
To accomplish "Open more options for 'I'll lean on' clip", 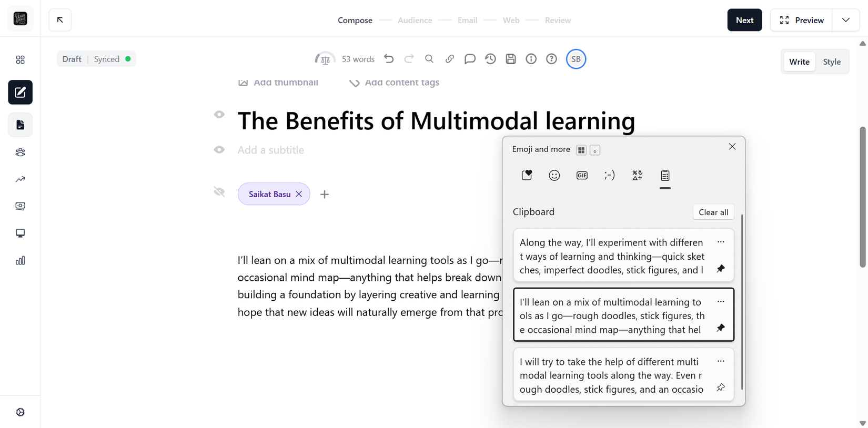I will click(x=721, y=301).
